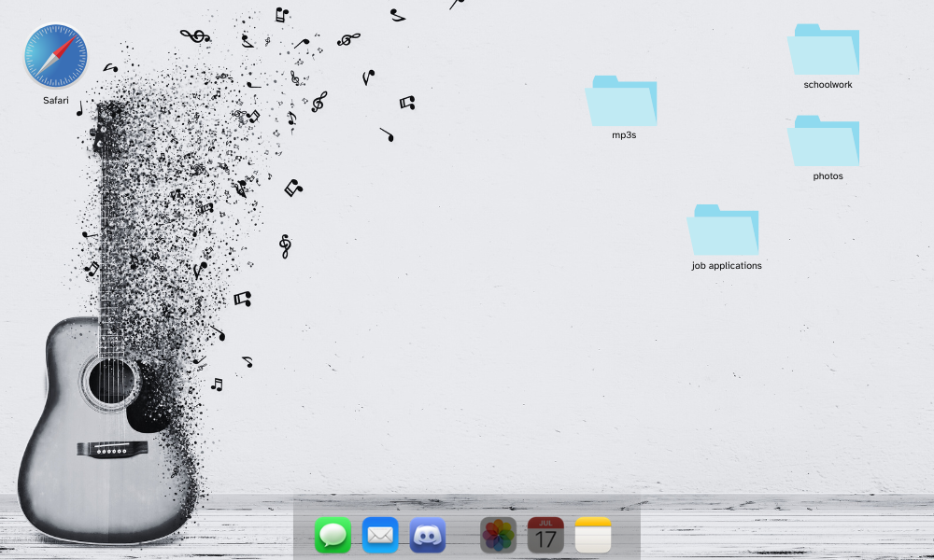Launch Messages from the dock

click(333, 536)
